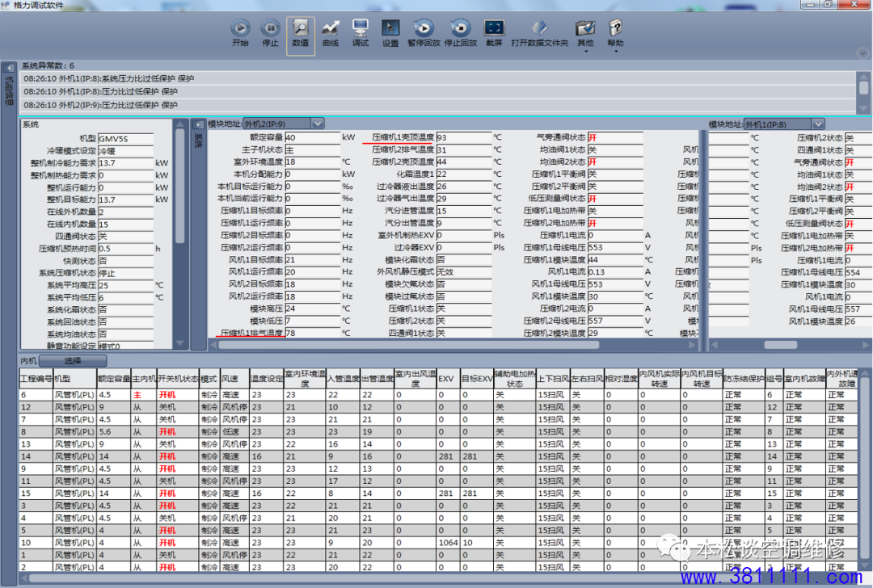Click the 在线内机数量 value 15
The width and height of the screenshot is (873, 588).
(125, 225)
